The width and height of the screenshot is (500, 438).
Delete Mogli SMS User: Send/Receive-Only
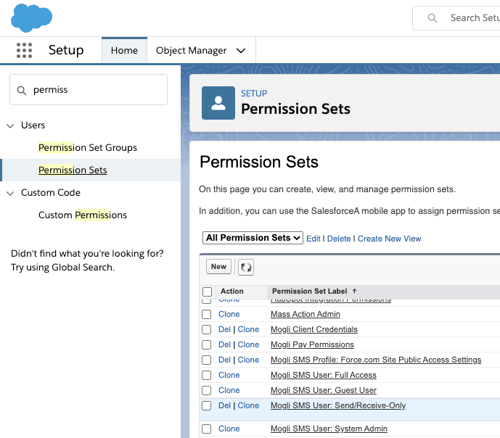coord(225,406)
